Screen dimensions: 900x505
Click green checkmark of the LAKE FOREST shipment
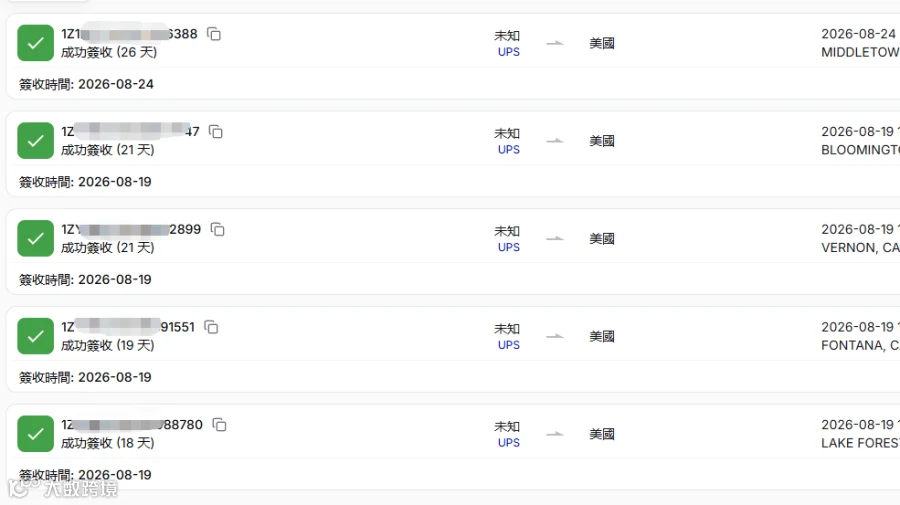(x=36, y=433)
